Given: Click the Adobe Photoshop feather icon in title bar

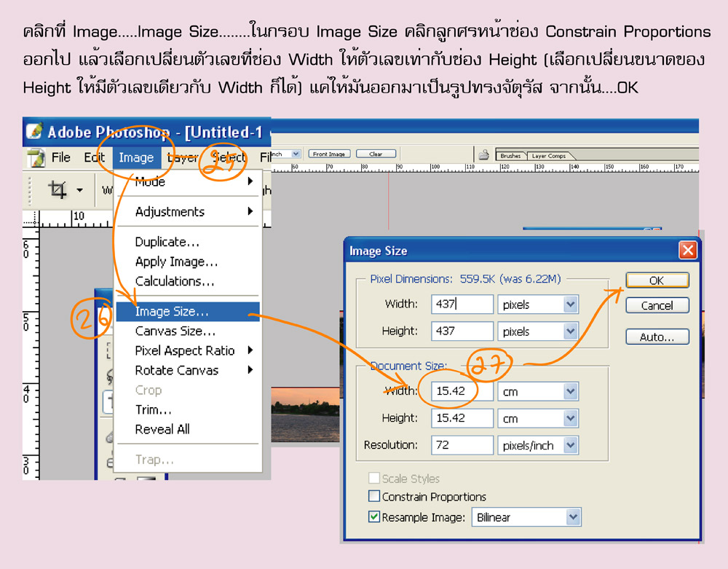Looking at the screenshot, I should click(34, 132).
